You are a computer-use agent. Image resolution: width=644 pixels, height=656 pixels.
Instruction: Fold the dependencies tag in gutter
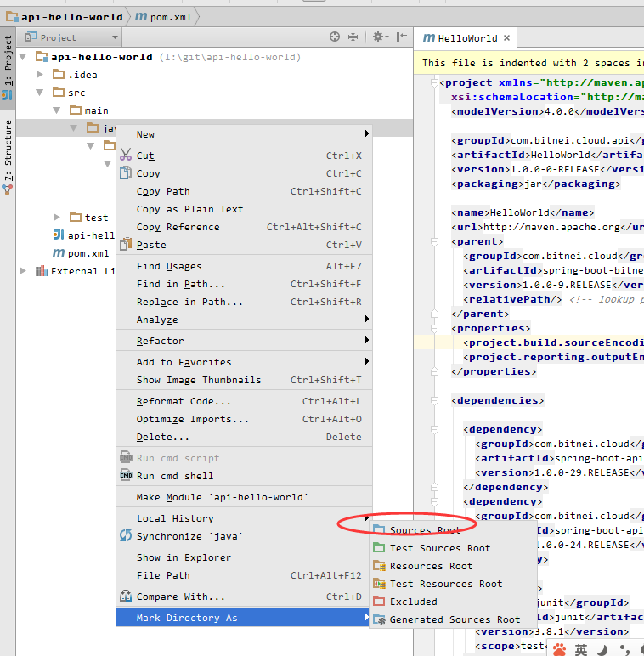click(x=434, y=400)
